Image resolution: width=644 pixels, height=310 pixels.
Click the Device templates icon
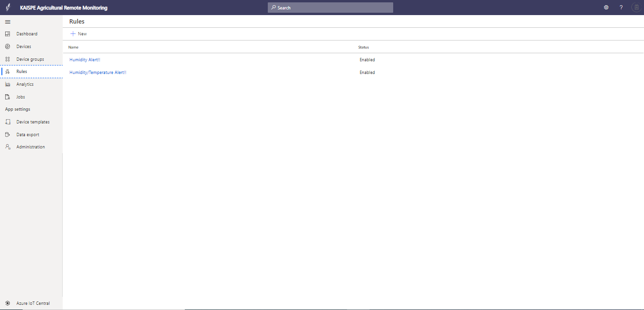pos(8,122)
